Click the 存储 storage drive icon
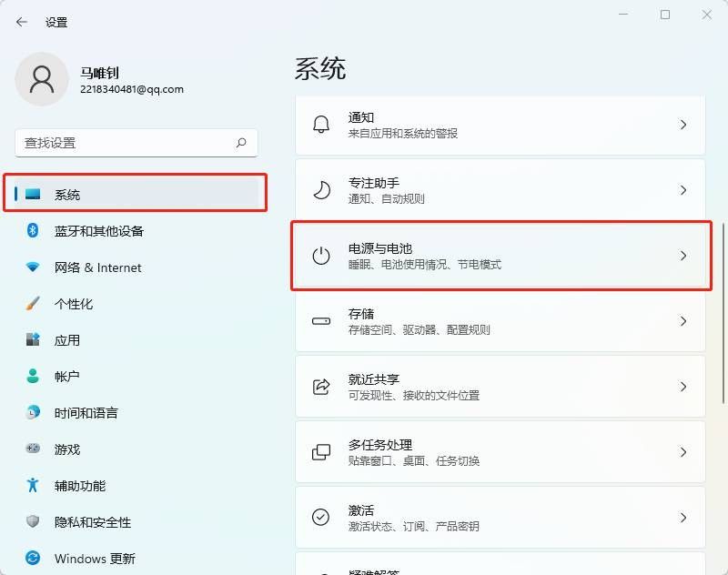Viewport: 728px width, 575px height. point(320,321)
